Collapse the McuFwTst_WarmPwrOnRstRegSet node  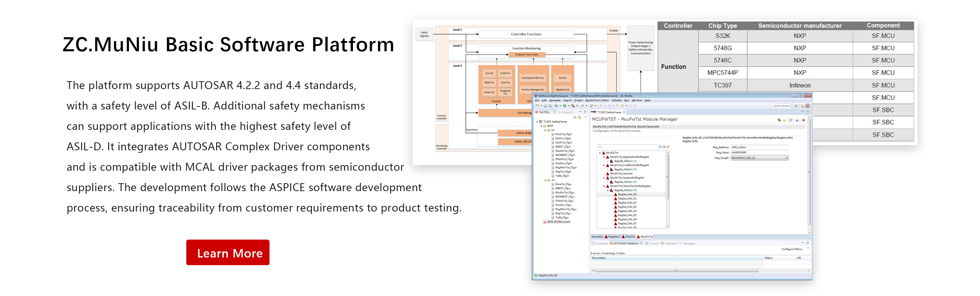604,186
